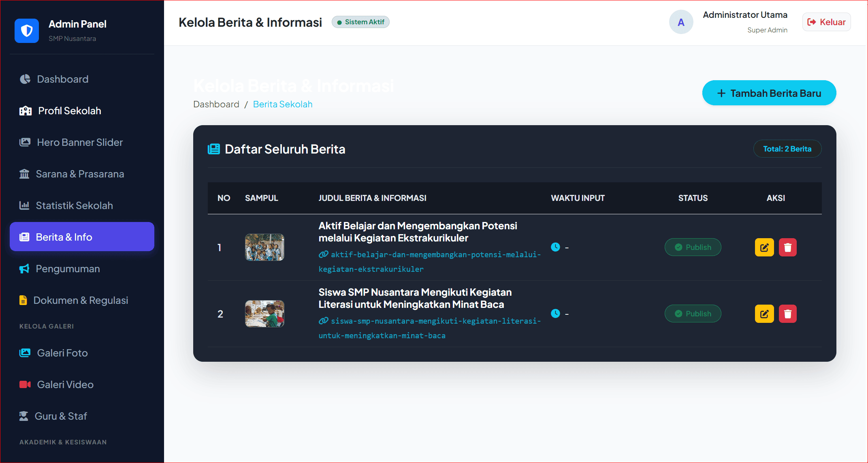Open Dokumen & Regulasi menu
Image resolution: width=868 pixels, height=463 pixels.
click(x=82, y=300)
